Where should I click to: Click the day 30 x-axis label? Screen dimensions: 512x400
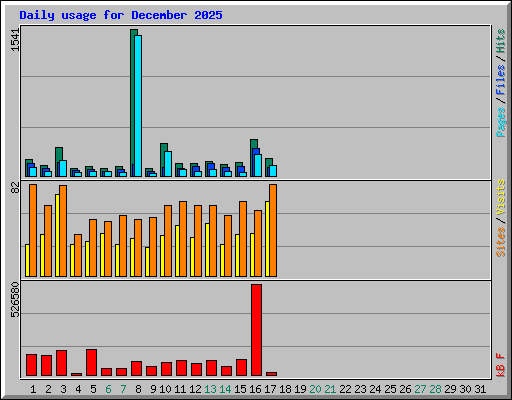click(465, 389)
